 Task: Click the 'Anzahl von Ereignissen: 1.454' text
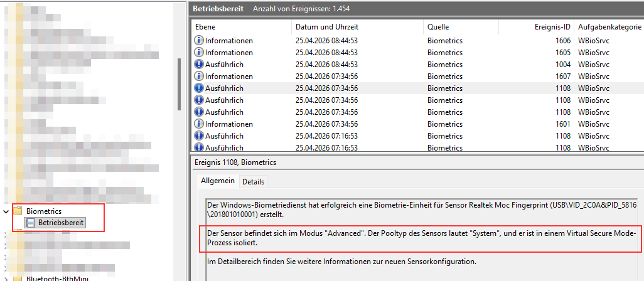pos(301,9)
